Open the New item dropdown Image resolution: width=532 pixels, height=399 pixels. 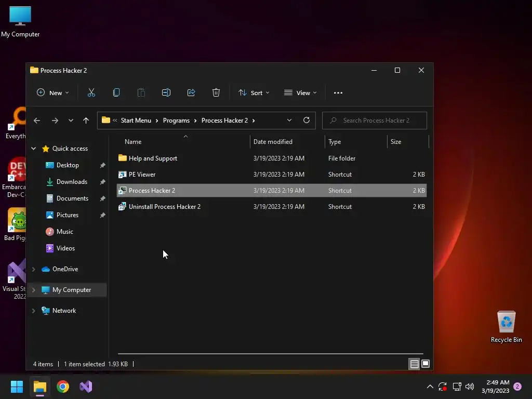coord(52,92)
